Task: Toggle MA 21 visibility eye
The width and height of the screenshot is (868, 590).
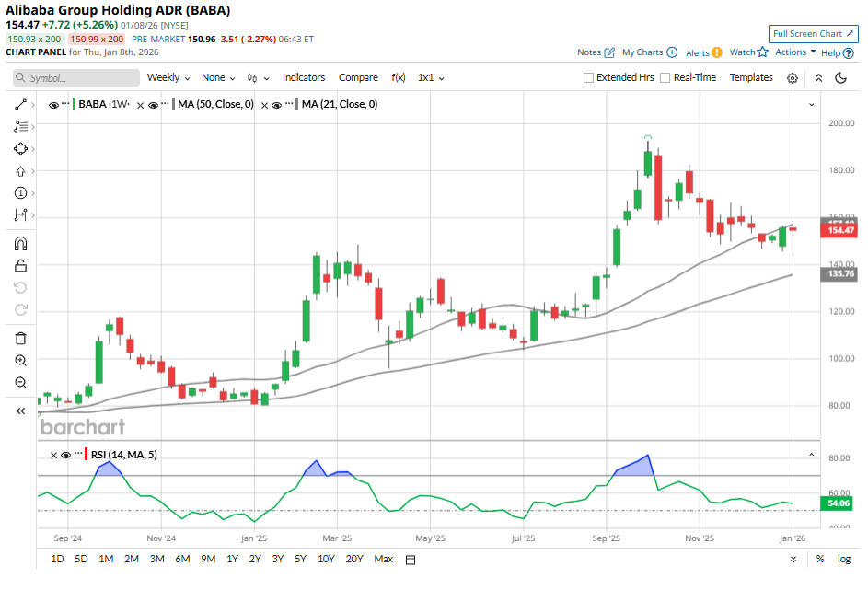Action: (x=277, y=105)
